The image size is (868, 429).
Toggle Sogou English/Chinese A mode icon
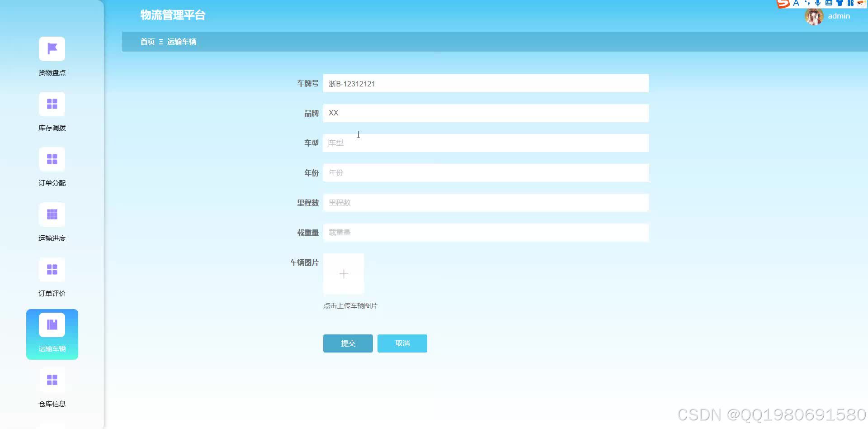796,3
